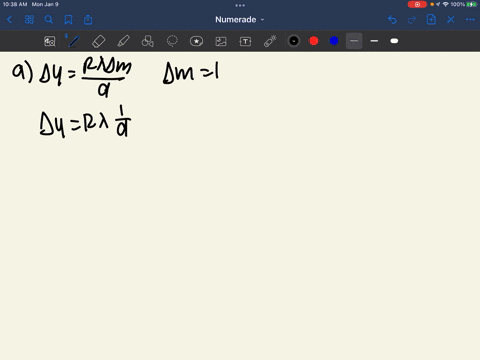Image resolution: width=480 pixels, height=360 pixels.
Task: Select the Image insert tool
Action: click(x=221, y=41)
